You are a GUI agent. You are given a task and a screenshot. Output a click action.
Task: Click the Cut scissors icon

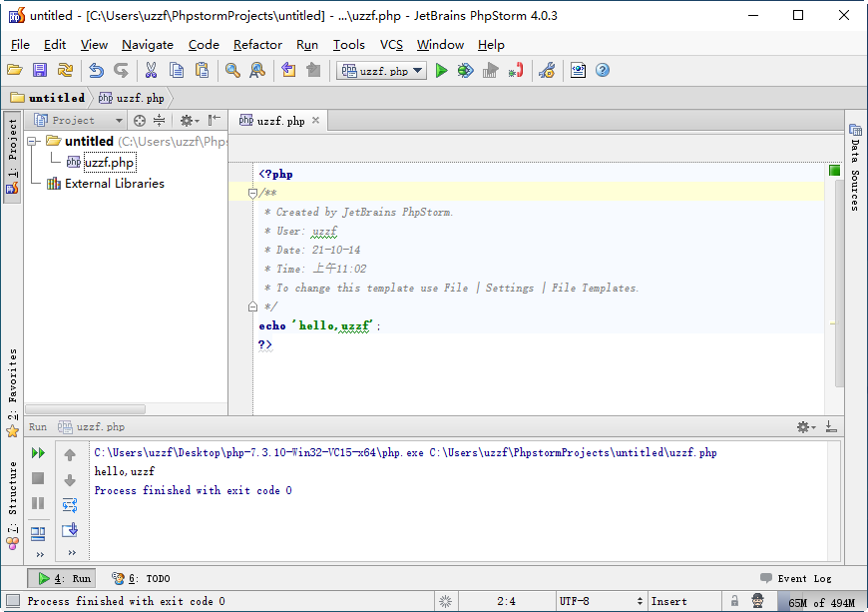[151, 70]
